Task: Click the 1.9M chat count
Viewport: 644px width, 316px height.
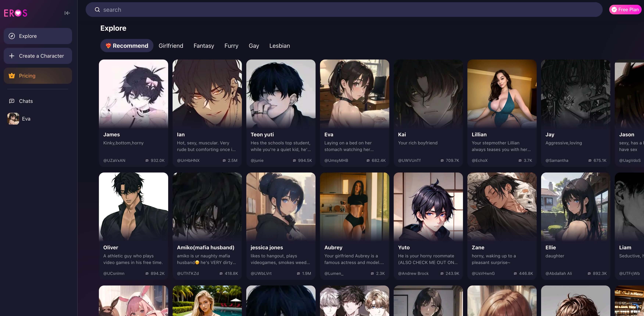Action: coord(307,274)
